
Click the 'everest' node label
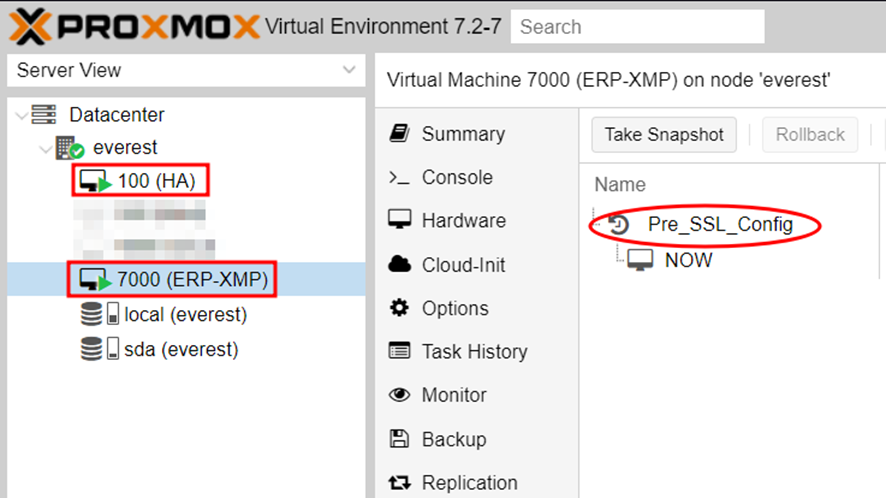point(125,148)
